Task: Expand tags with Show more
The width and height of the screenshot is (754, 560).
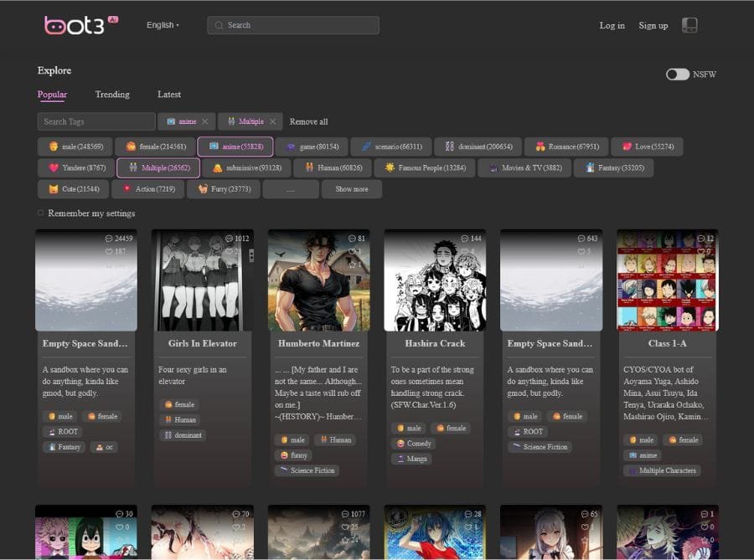Action: pos(352,189)
